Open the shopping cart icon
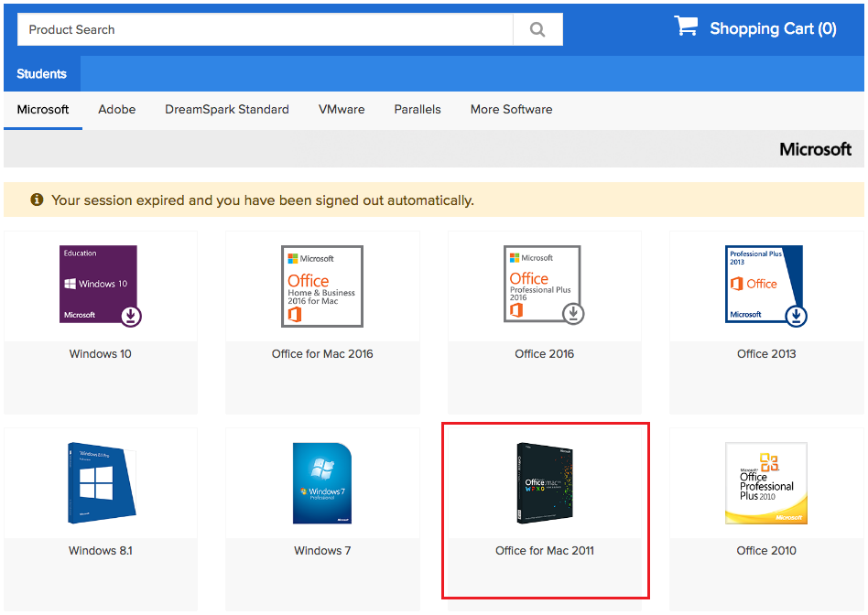The width and height of the screenshot is (868, 615). [x=686, y=26]
